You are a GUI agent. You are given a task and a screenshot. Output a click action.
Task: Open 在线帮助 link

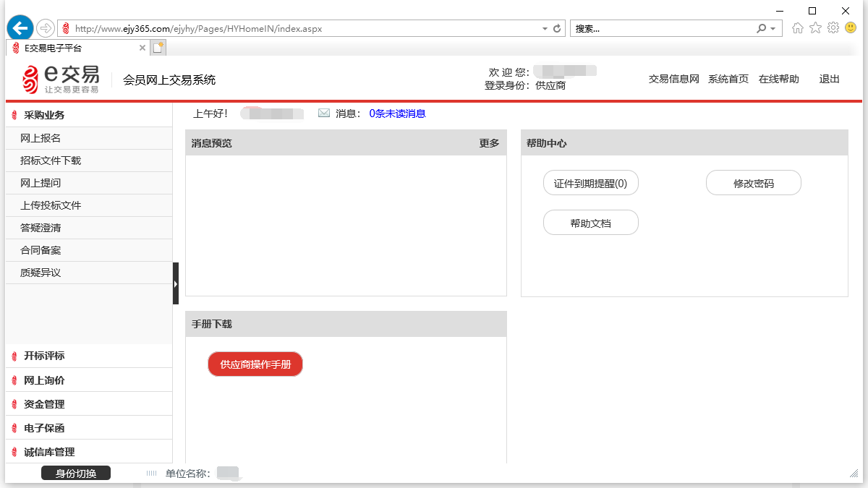[x=779, y=80]
